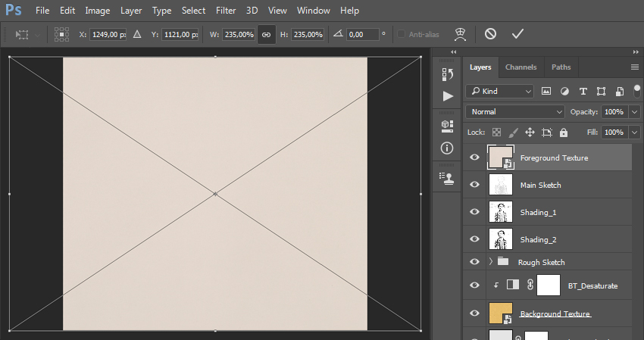Click the reference point location grid

(61, 35)
